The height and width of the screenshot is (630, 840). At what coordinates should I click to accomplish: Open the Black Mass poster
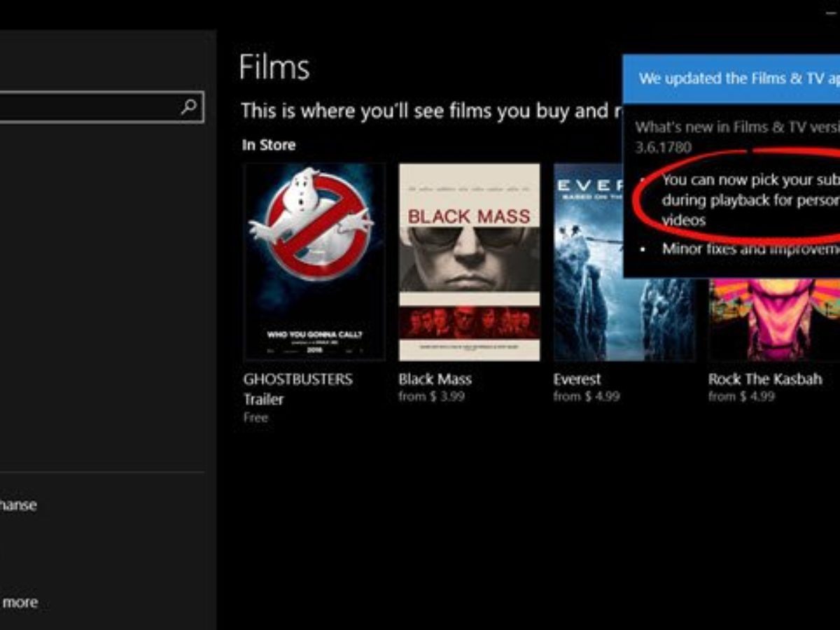tap(470, 262)
